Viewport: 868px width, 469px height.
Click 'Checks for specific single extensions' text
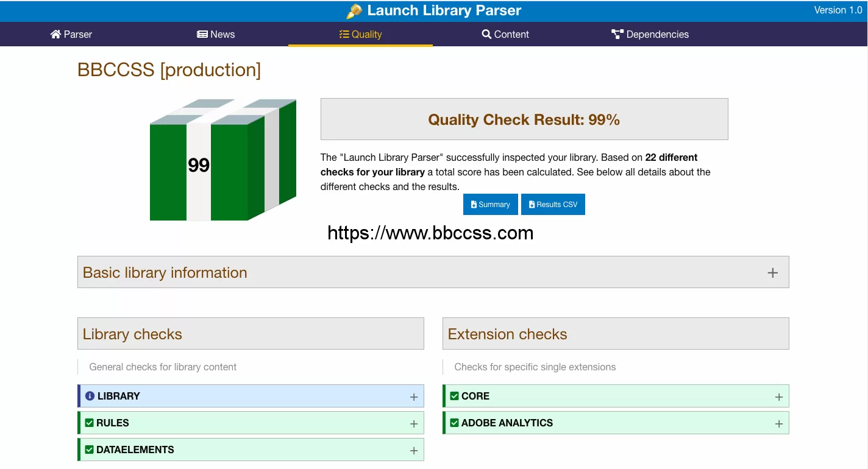(535, 367)
